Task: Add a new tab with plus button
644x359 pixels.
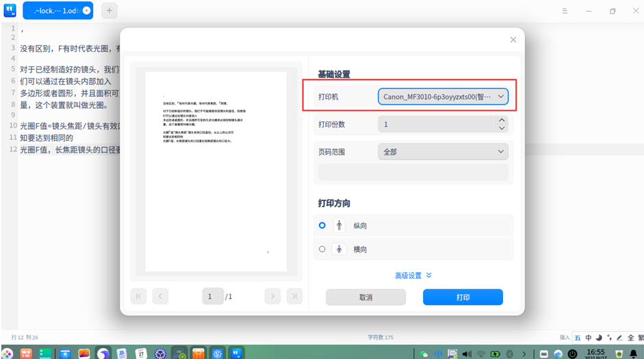Action: pyautogui.click(x=110, y=11)
